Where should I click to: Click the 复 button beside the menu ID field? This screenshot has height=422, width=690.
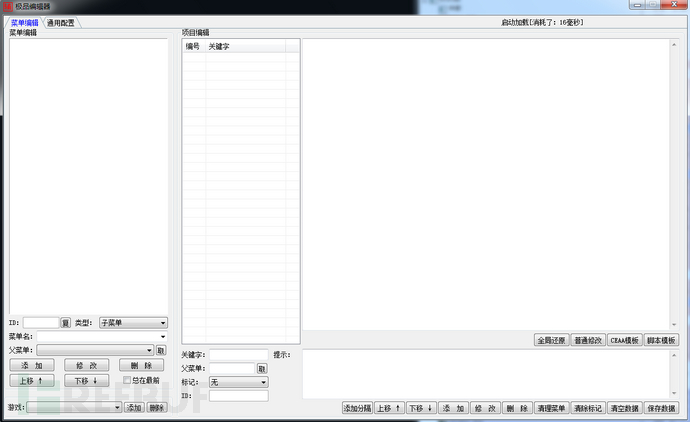(65, 323)
